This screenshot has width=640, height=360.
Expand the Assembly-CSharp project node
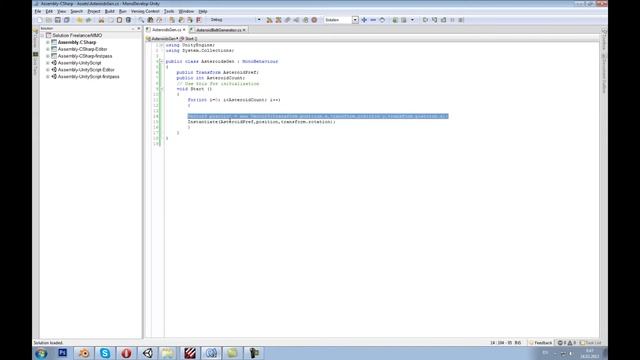click(48, 42)
